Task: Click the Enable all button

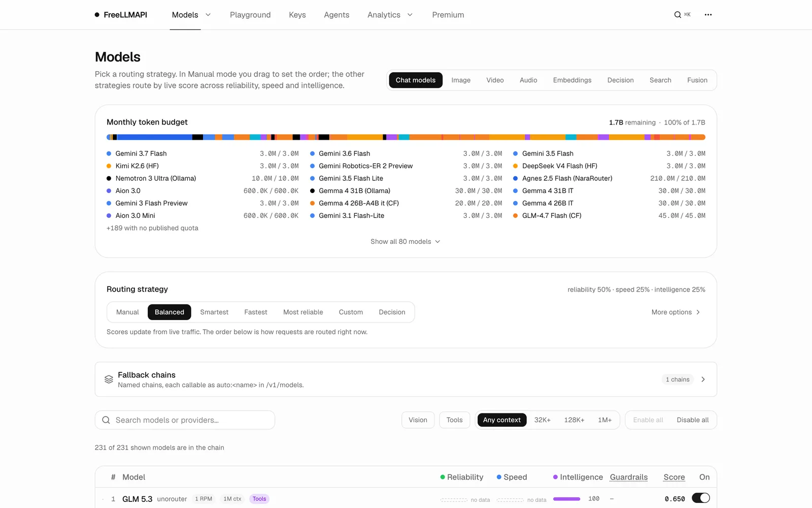Action: coord(648,420)
